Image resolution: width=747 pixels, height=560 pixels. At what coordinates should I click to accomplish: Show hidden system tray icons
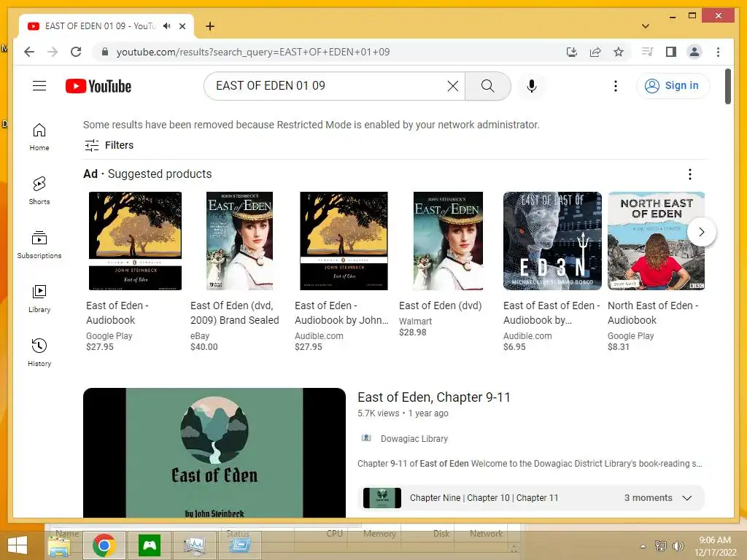point(643,546)
